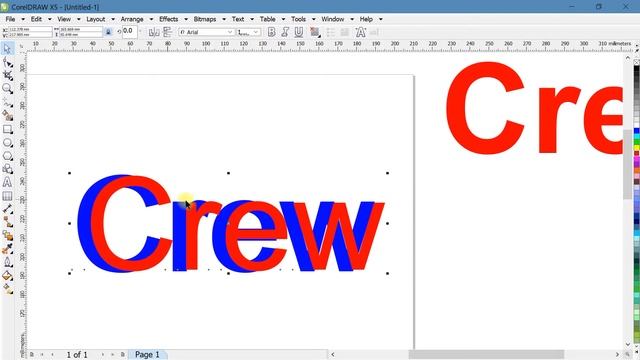Image resolution: width=640 pixels, height=360 pixels.
Task: Click the Mirror horizontally icon
Action: 154,32
